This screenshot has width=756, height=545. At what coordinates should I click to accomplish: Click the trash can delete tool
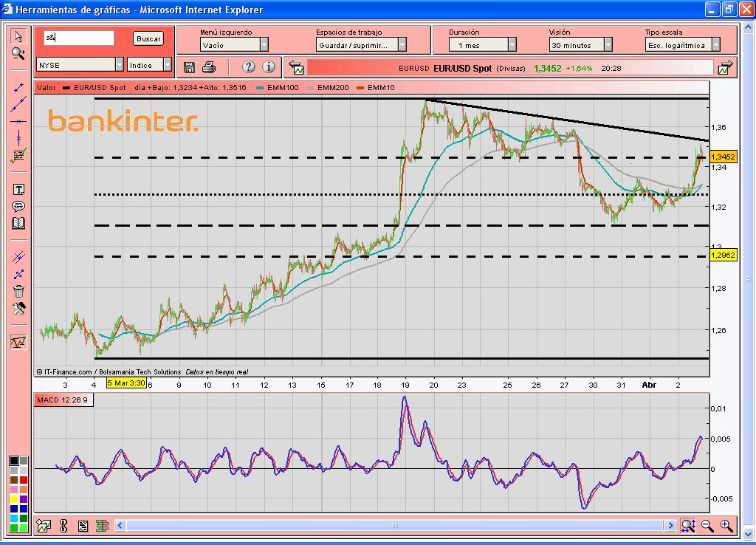pos(18,291)
